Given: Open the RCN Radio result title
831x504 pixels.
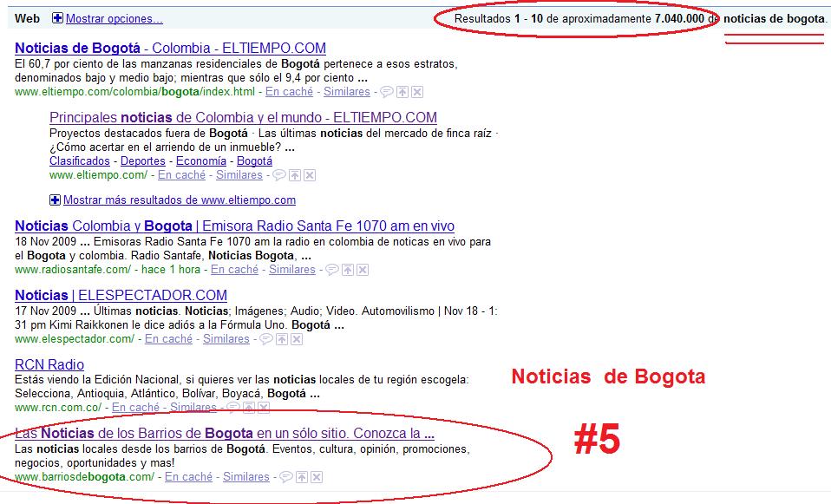Looking at the screenshot, I should pos(49,364).
